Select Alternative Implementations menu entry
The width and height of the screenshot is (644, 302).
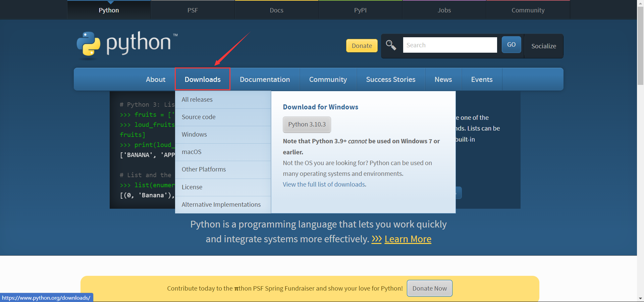(x=223, y=205)
